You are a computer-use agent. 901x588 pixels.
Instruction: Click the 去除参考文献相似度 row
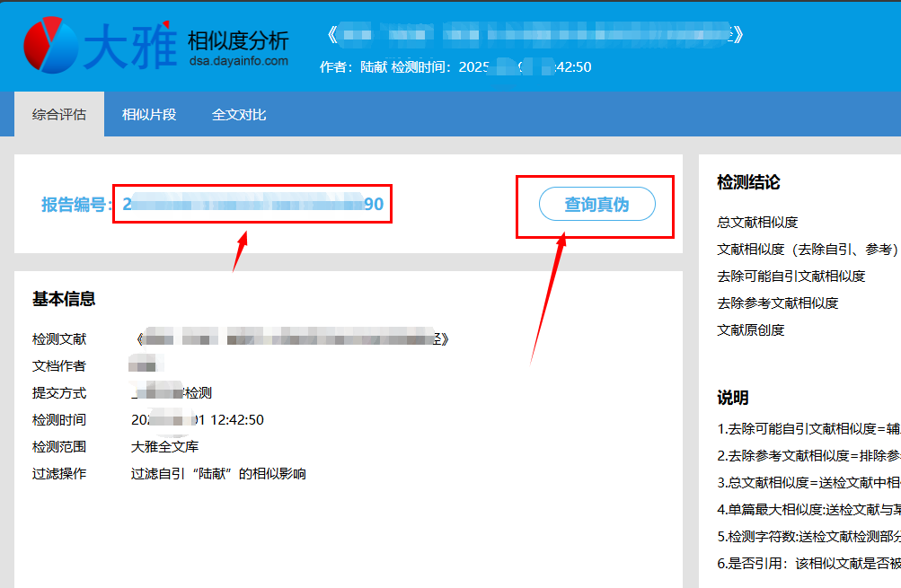coord(777,303)
